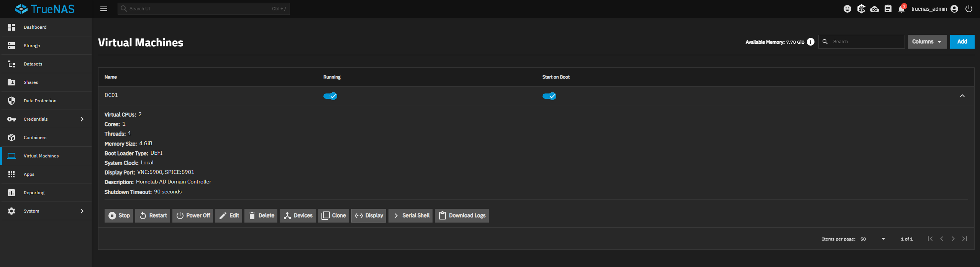Restart the DC01 virtual machine
This screenshot has height=267, width=980.
(x=152, y=216)
